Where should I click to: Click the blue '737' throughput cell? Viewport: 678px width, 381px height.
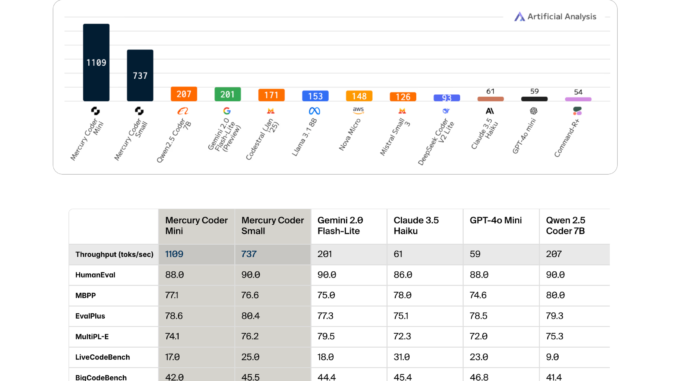click(249, 254)
